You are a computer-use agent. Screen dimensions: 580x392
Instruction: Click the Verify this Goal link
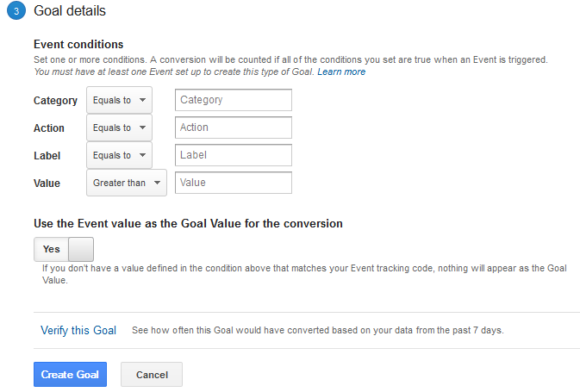pyautogui.click(x=78, y=330)
